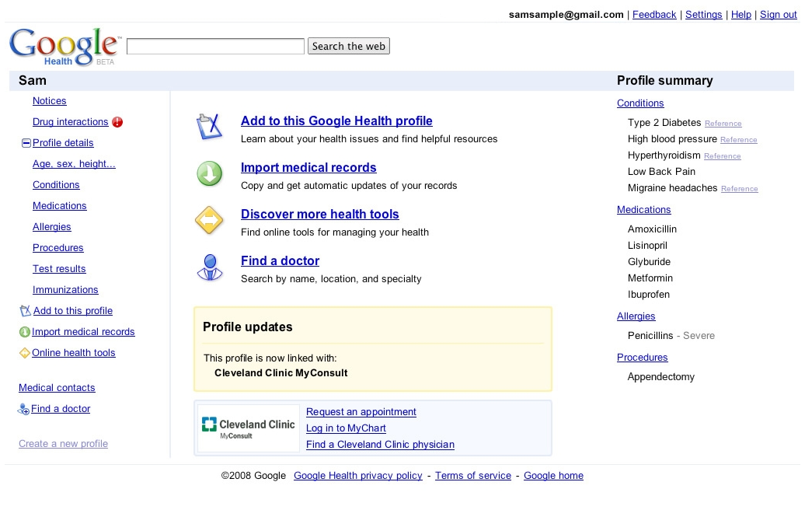The image size is (812, 517).
Task: Click the yellow diamond health tools icon
Action: click(209, 221)
